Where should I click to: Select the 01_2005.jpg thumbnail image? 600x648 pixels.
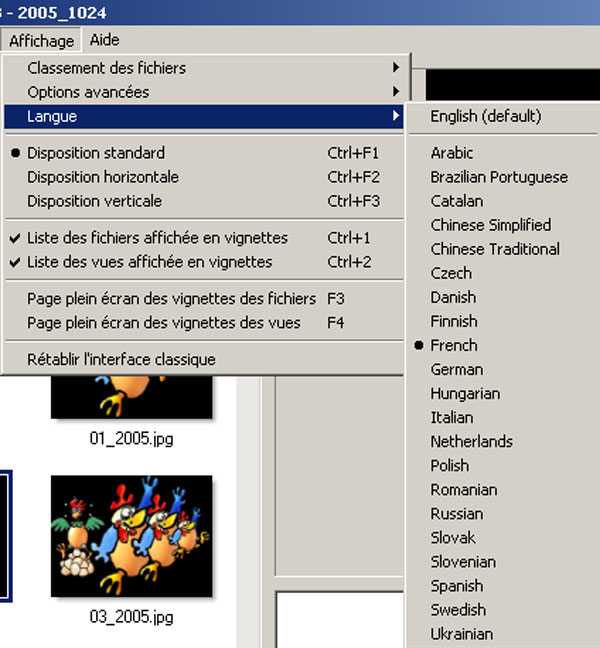pos(131,397)
